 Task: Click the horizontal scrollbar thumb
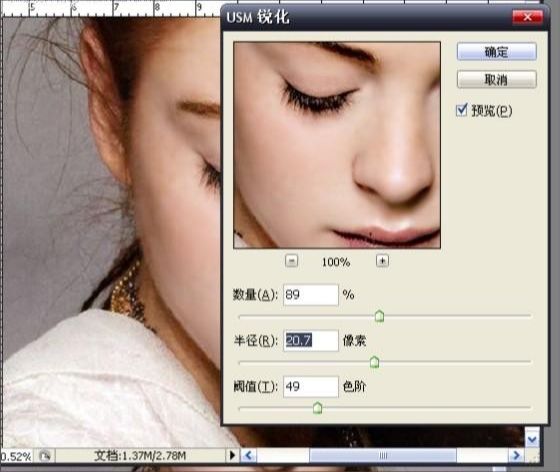click(382, 456)
